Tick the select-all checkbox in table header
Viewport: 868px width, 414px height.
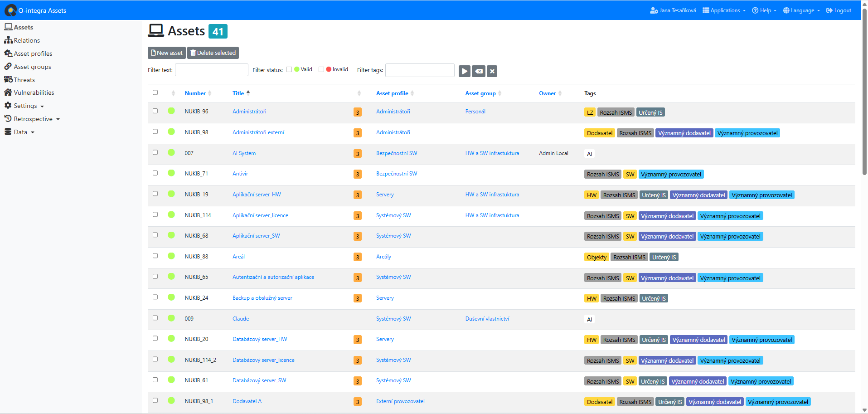(155, 93)
